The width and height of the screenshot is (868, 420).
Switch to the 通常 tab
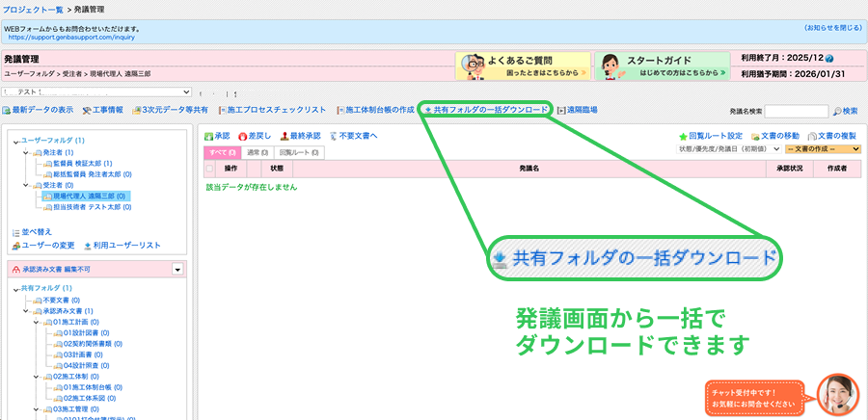(258, 152)
